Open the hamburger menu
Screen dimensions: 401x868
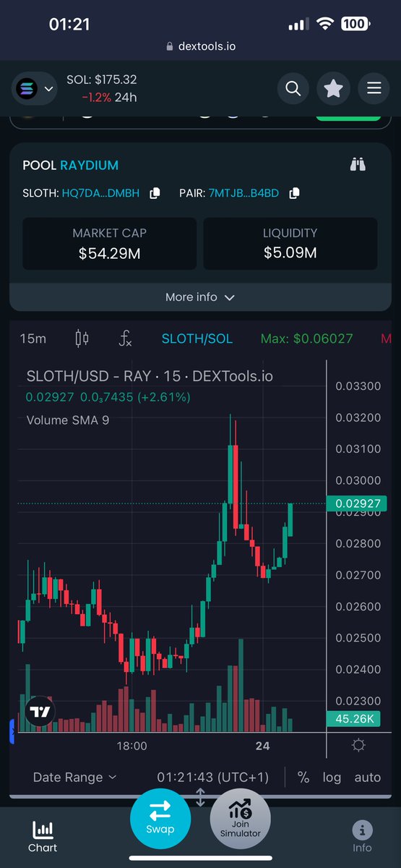pyautogui.click(x=374, y=89)
